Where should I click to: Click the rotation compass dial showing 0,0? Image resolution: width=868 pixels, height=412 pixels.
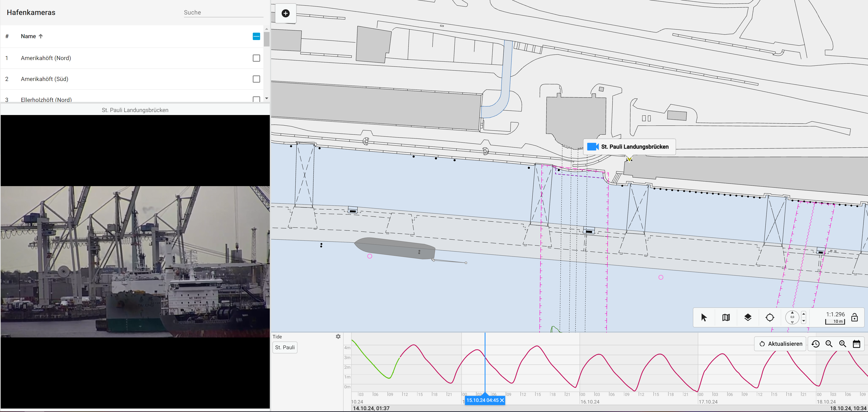coord(792,317)
